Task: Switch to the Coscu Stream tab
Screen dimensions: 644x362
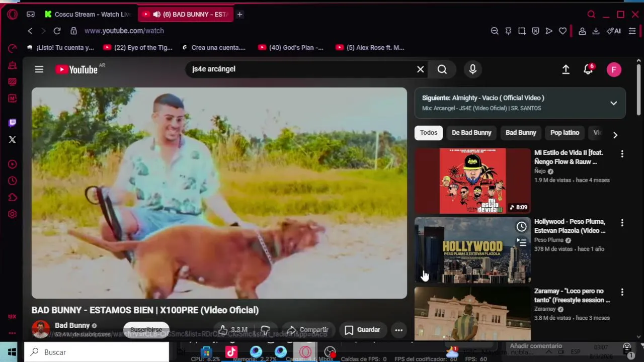Action: (88, 15)
